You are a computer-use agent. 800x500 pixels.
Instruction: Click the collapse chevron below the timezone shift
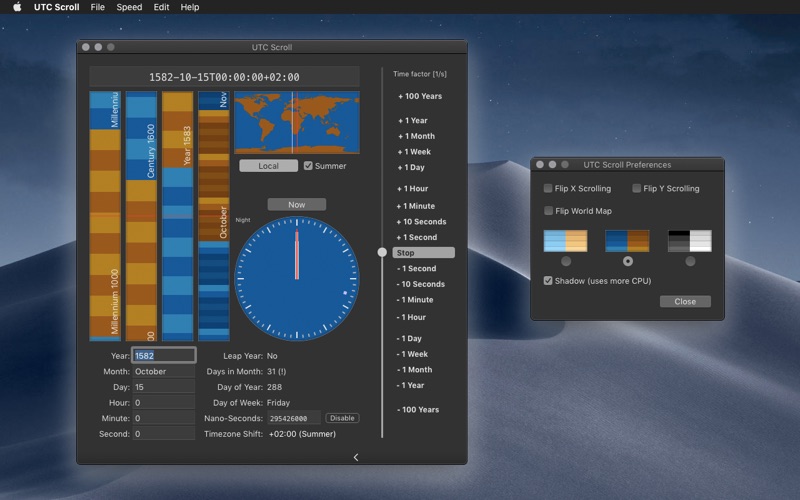(x=356, y=457)
